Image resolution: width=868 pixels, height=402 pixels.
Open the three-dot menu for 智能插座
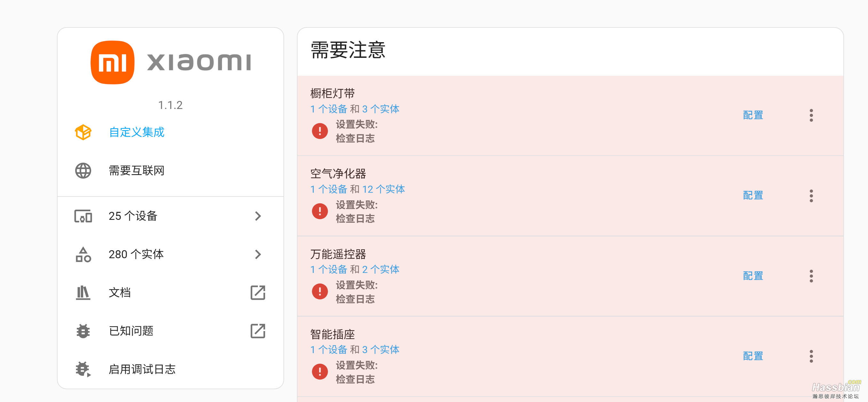coord(811,356)
